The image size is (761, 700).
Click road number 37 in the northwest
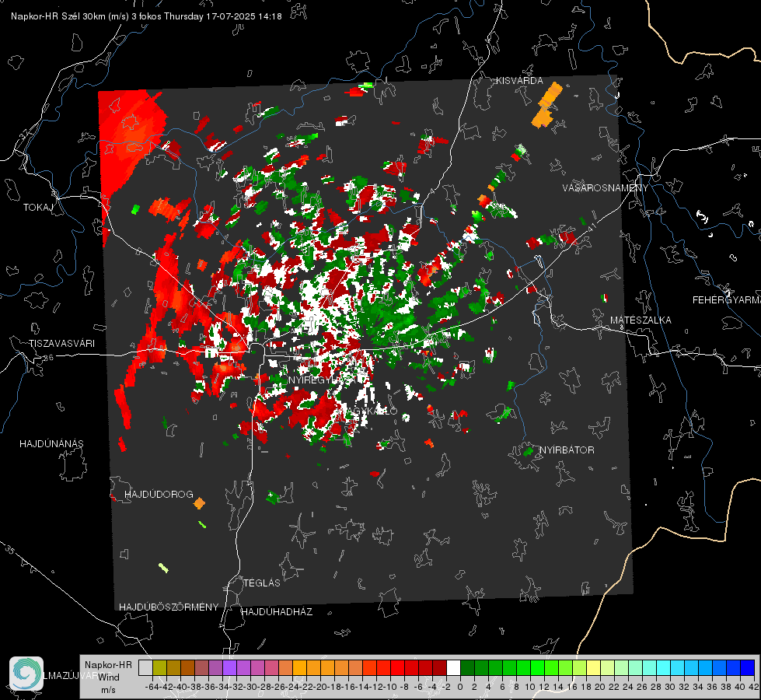[24, 134]
